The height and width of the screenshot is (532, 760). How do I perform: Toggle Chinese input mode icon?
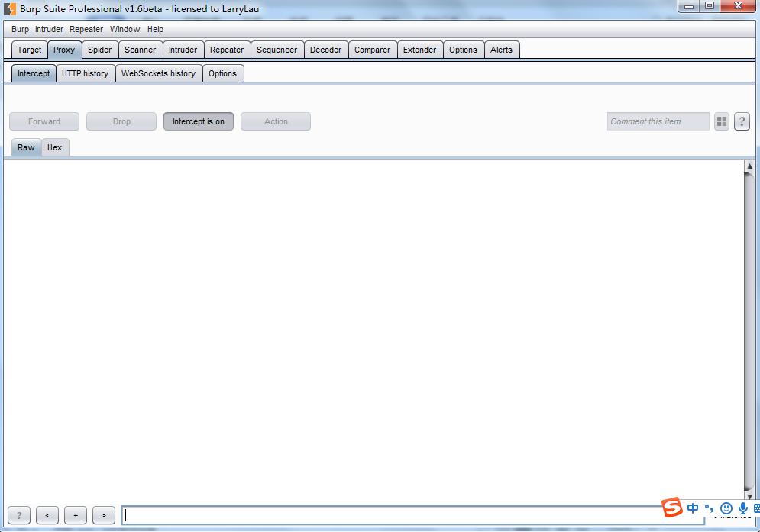693,508
